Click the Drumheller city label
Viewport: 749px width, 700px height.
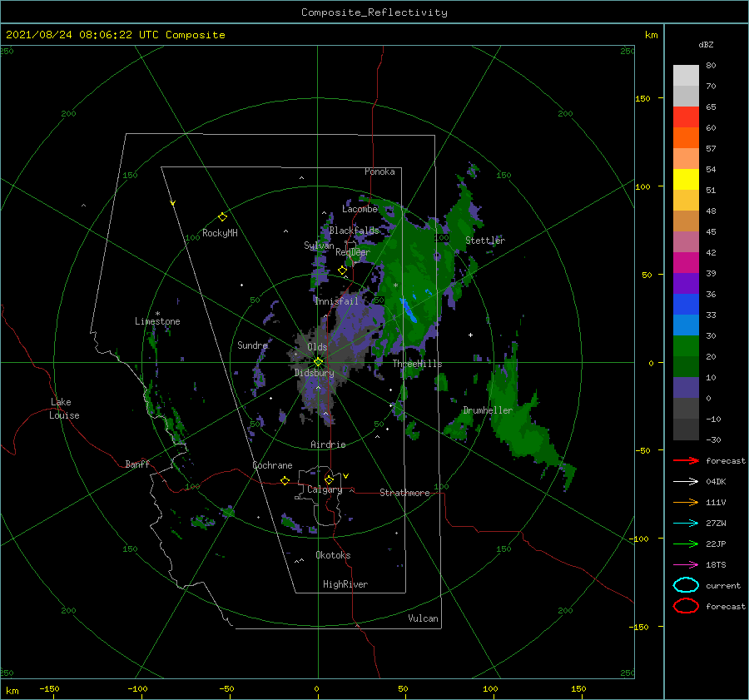488,410
